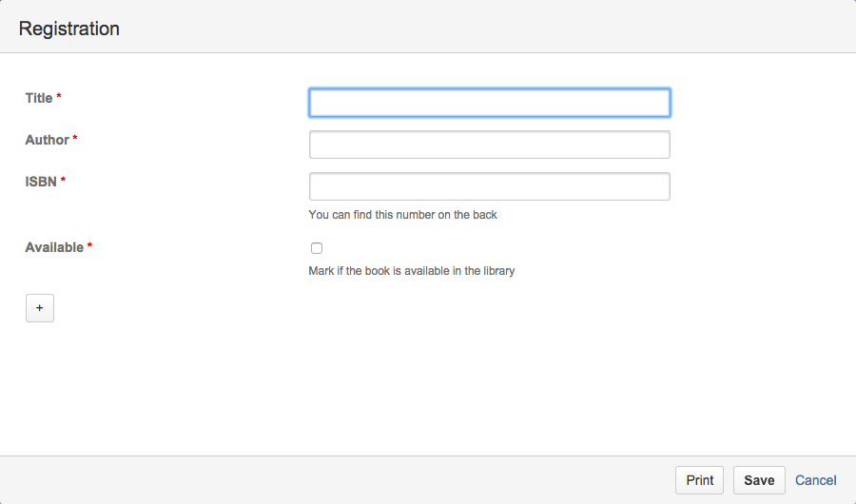Image resolution: width=856 pixels, height=504 pixels.
Task: Focus the Title text field
Action: pyautogui.click(x=489, y=103)
